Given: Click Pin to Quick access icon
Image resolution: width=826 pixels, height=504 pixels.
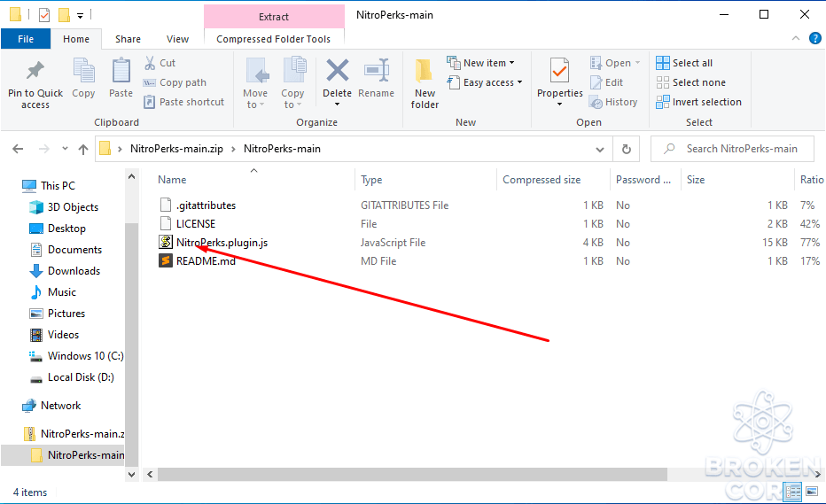Looking at the screenshot, I should (35, 71).
